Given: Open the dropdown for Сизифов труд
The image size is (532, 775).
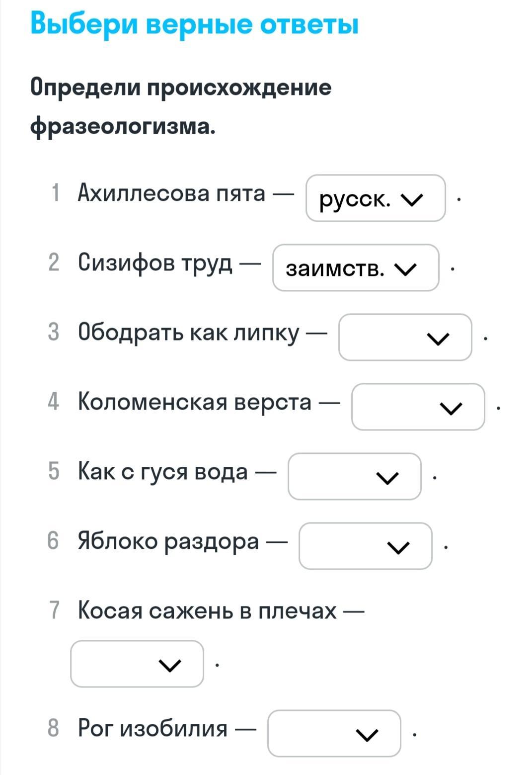Looking at the screenshot, I should pyautogui.click(x=355, y=268).
